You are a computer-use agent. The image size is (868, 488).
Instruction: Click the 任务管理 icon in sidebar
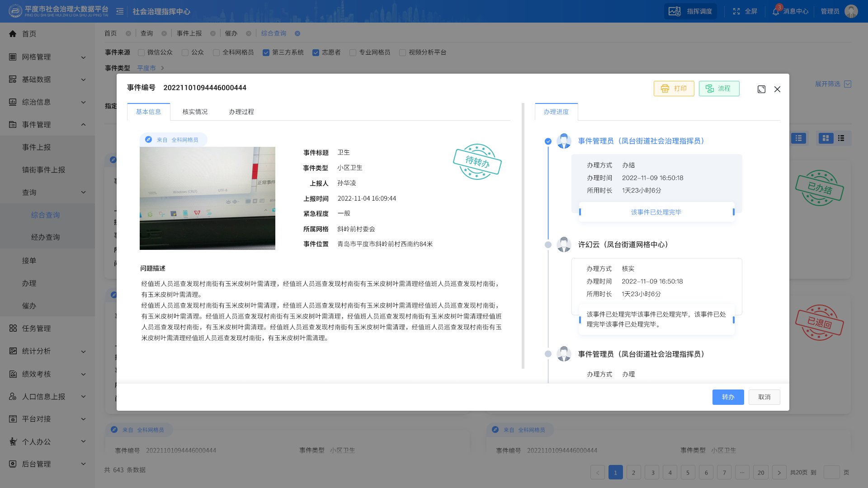(13, 328)
